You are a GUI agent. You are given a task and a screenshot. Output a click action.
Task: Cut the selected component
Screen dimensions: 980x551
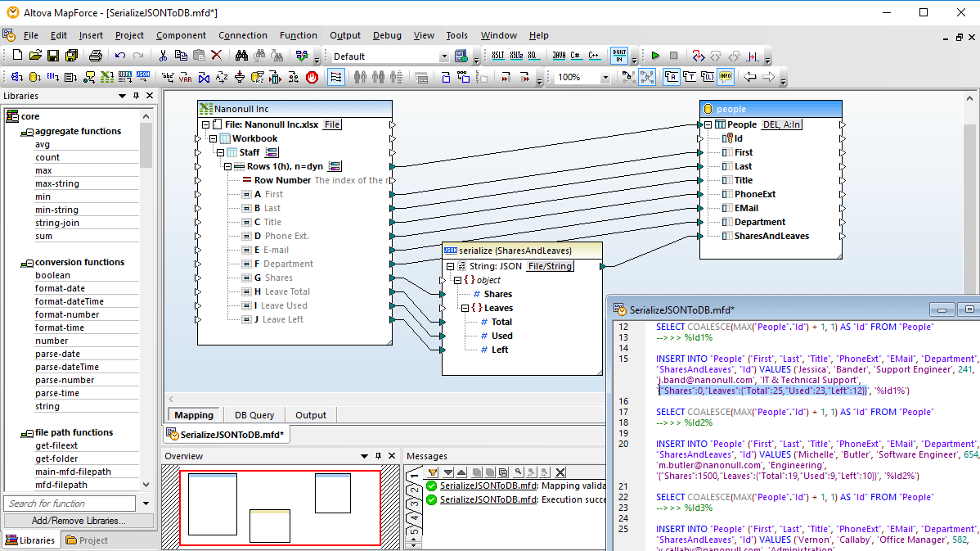(163, 56)
